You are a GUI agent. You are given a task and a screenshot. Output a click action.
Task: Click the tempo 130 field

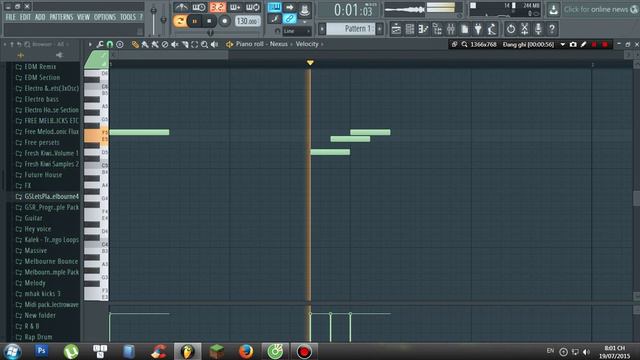(x=247, y=21)
